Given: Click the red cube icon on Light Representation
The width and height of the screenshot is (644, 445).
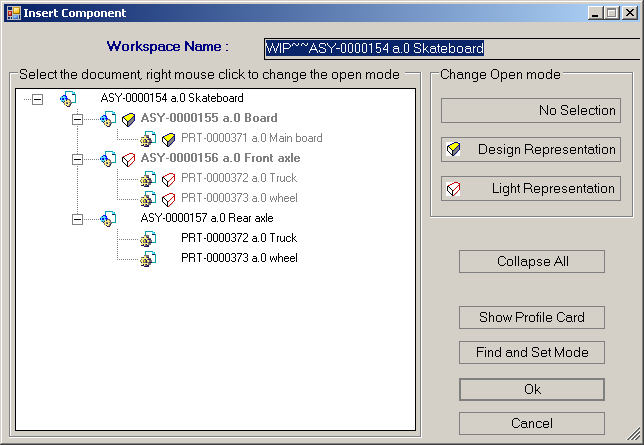Looking at the screenshot, I should point(454,189).
